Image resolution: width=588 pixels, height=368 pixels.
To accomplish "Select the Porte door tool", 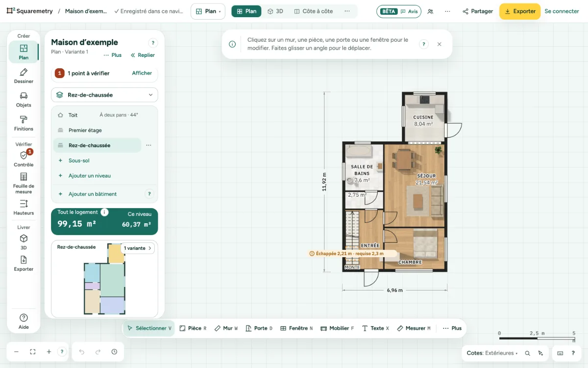I will click(x=259, y=328).
